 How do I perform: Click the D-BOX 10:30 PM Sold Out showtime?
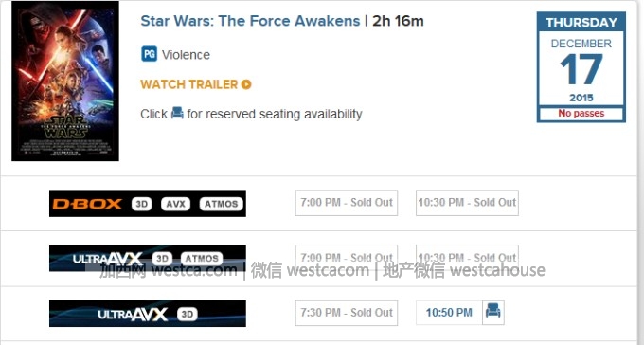(x=467, y=203)
